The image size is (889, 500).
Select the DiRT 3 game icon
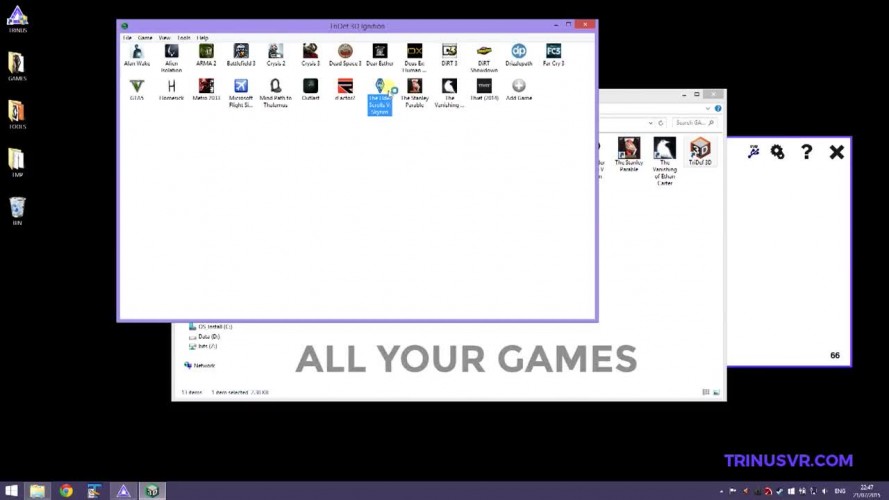[x=449, y=55]
